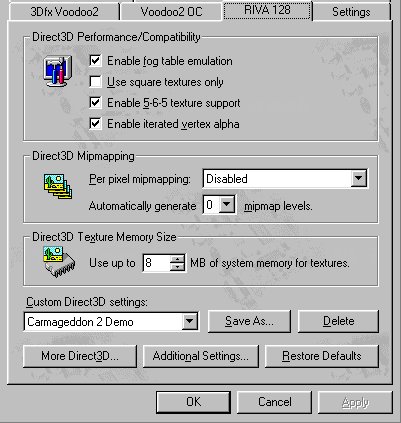
Task: Click the Save As... button
Action: (x=249, y=321)
